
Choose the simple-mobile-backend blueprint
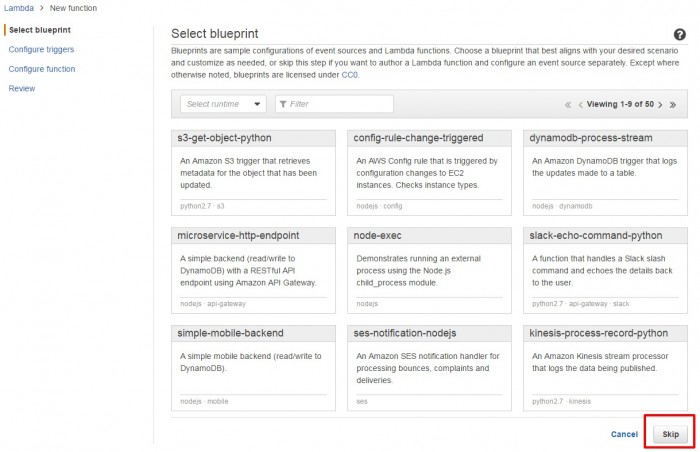(x=253, y=368)
